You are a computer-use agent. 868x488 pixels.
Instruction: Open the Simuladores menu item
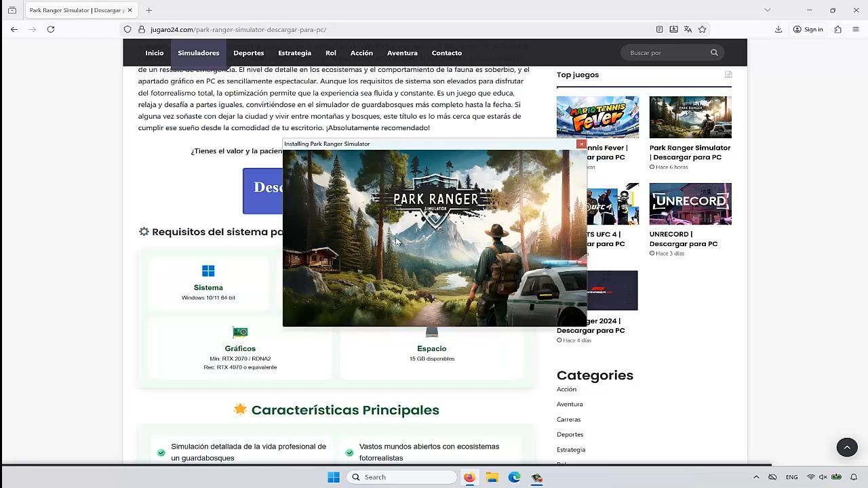198,53
